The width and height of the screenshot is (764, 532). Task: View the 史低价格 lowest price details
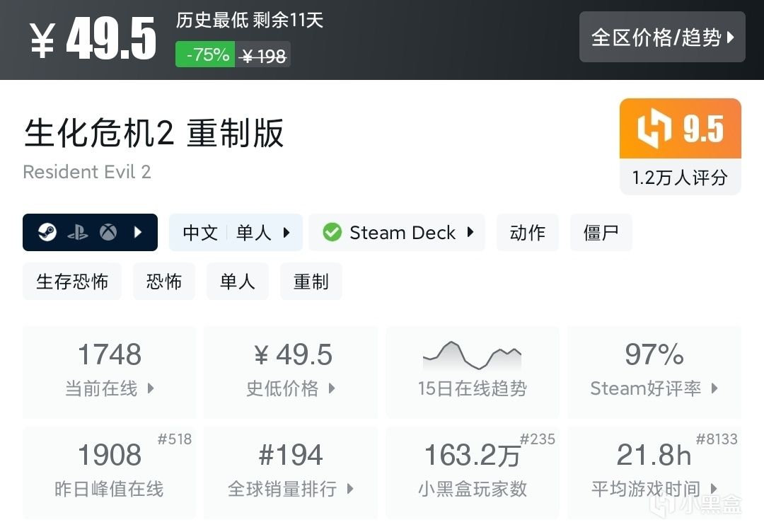[x=291, y=371]
